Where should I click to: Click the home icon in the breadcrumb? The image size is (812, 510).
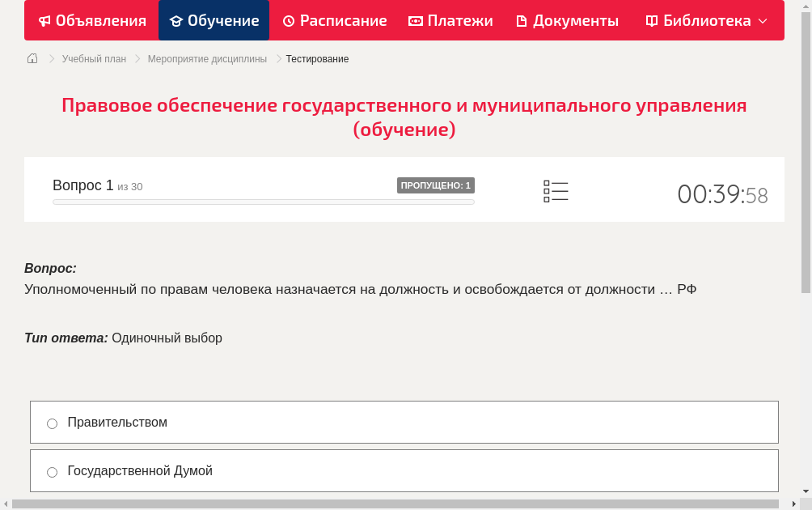32,58
